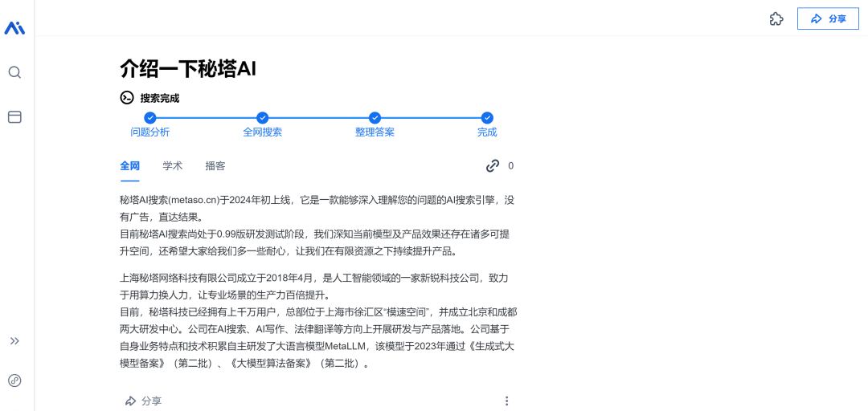Open the three-dot more options menu

coord(506,401)
